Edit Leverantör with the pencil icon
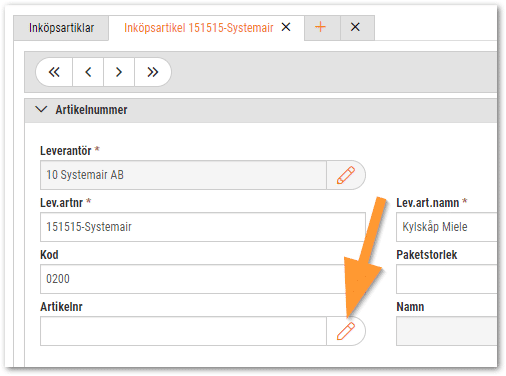Image resolution: width=506 pixels, height=376 pixels. click(346, 175)
